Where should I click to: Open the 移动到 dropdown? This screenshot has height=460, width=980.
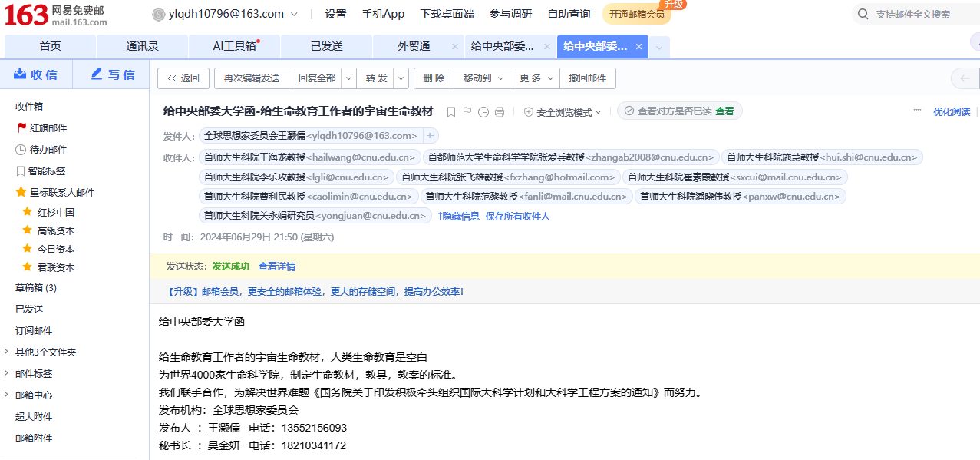pos(482,78)
